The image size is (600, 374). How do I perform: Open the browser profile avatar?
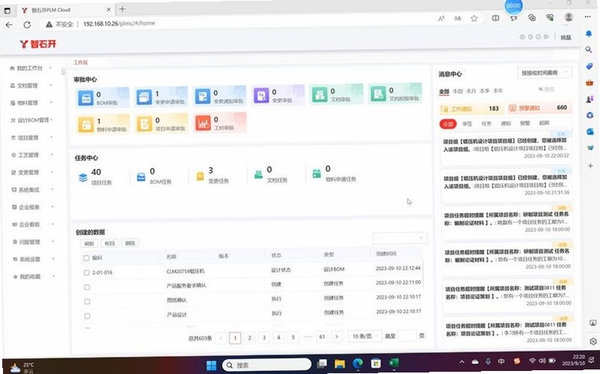click(x=569, y=17)
